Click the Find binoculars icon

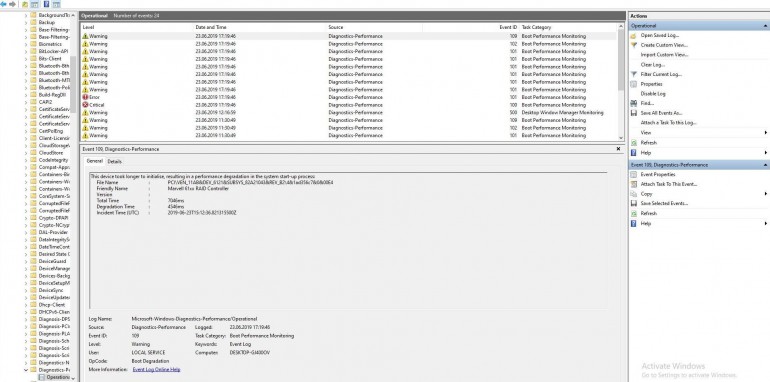pyautogui.click(x=633, y=103)
